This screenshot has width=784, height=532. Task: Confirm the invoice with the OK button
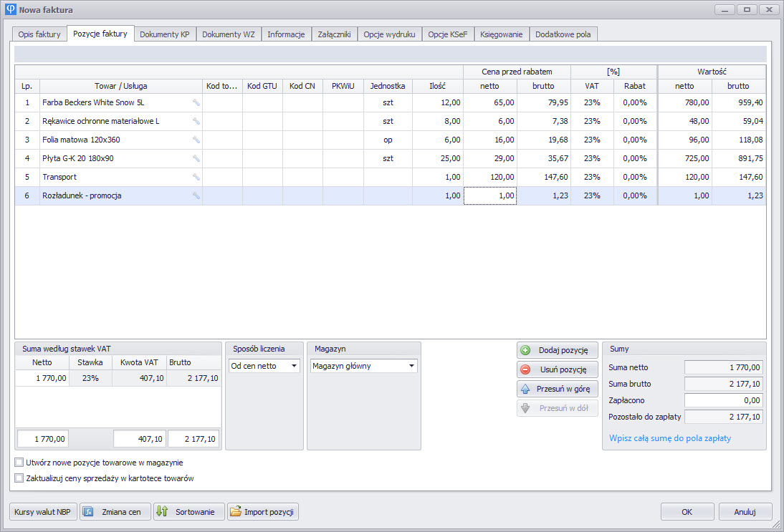coord(687,512)
